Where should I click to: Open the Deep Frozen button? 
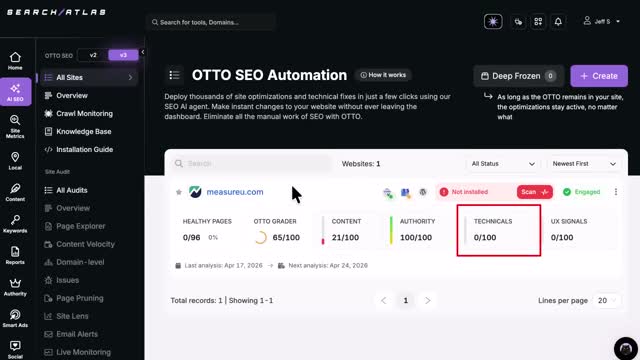click(x=518, y=76)
